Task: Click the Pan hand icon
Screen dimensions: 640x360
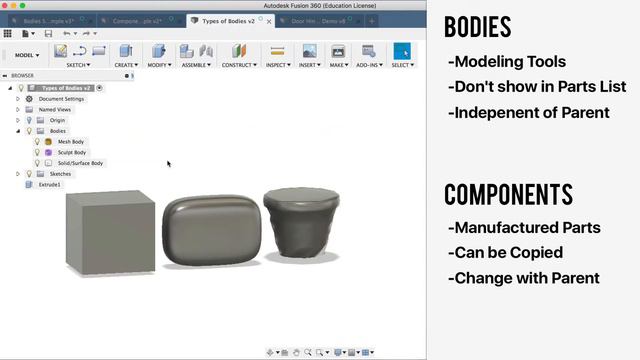Action: 296,352
